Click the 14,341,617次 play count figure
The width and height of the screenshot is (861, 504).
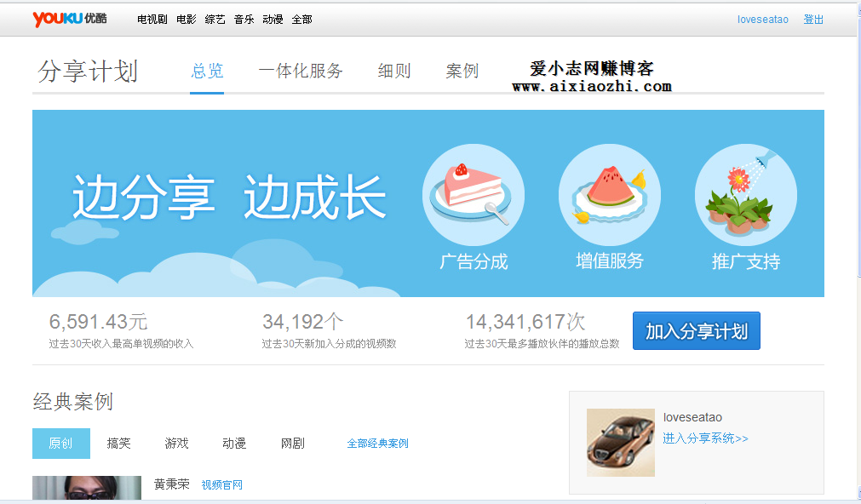[x=525, y=322]
